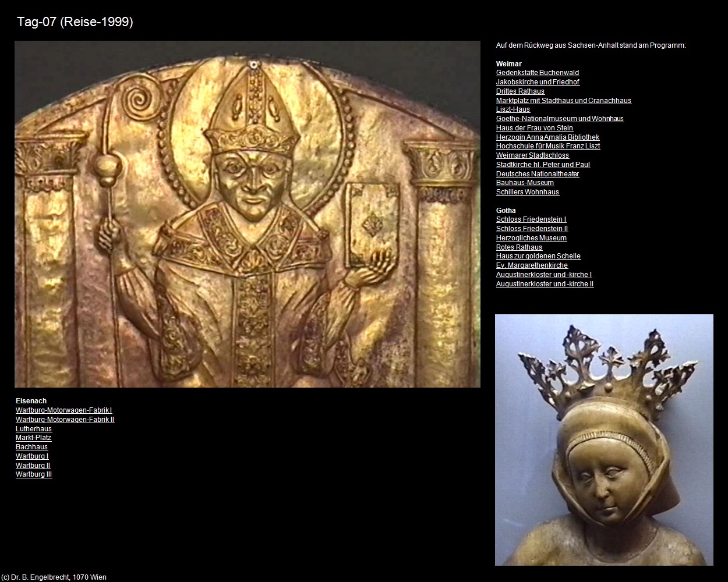Open Marktplatz mit Stadthaus und Cranachhaus
This screenshot has height=582, width=728.
tap(564, 101)
